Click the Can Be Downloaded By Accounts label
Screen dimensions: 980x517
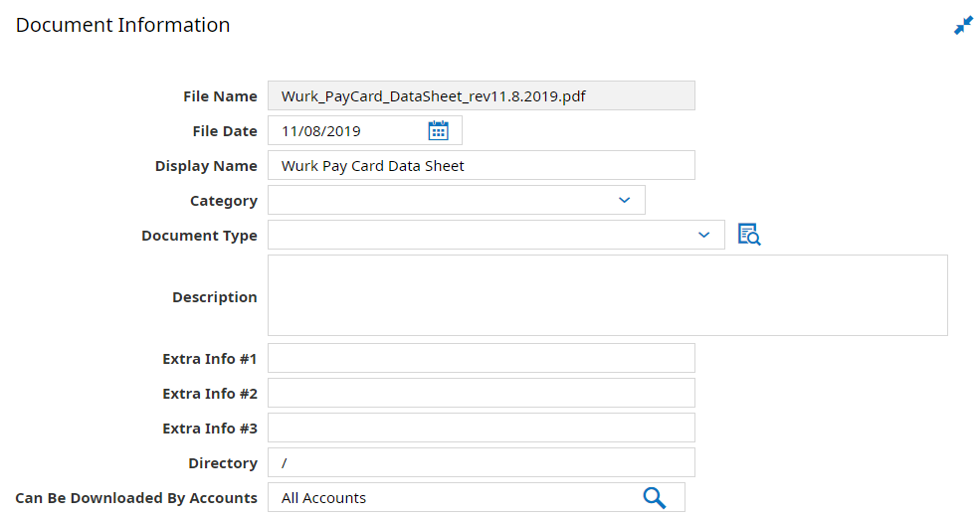pyautogui.click(x=136, y=498)
